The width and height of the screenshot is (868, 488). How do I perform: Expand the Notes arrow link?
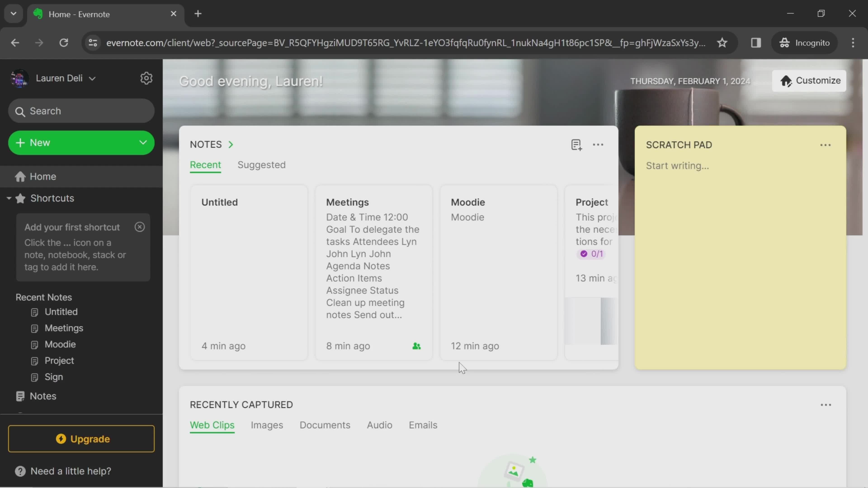tap(231, 144)
